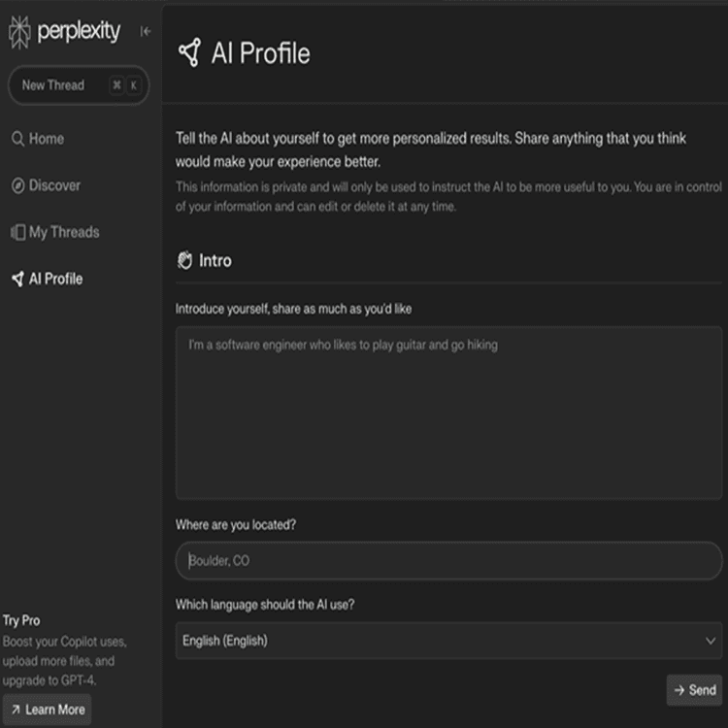Click the Perplexity logo icon
This screenshot has width=728, height=728.
tap(19, 32)
